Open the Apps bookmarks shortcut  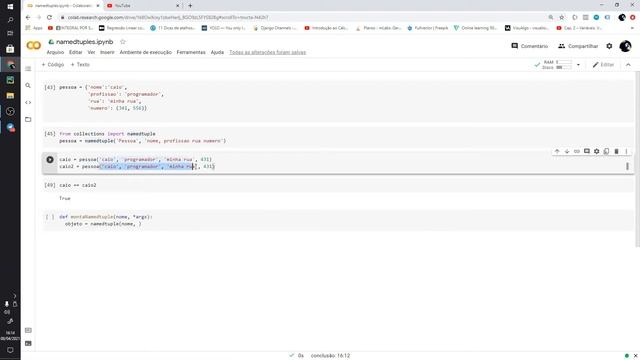pos(34,28)
